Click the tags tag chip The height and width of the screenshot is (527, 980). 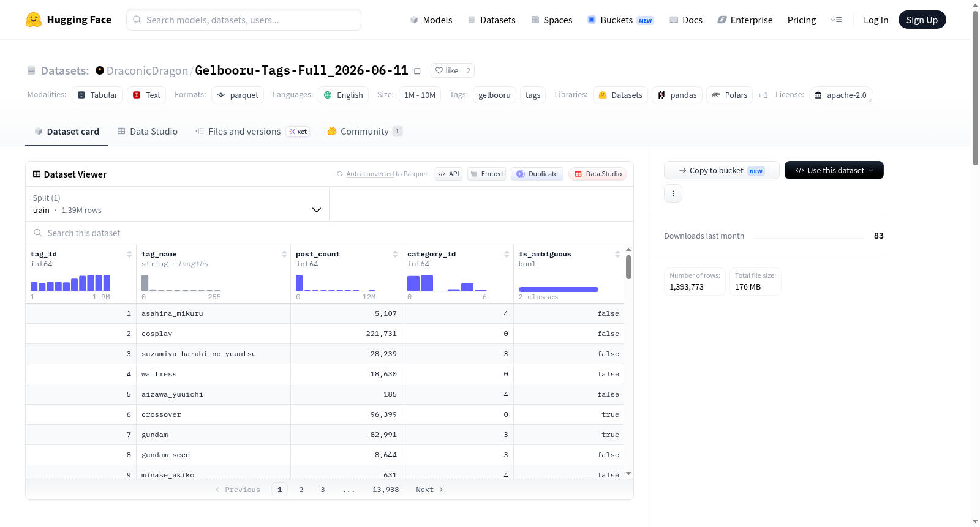[x=533, y=95]
